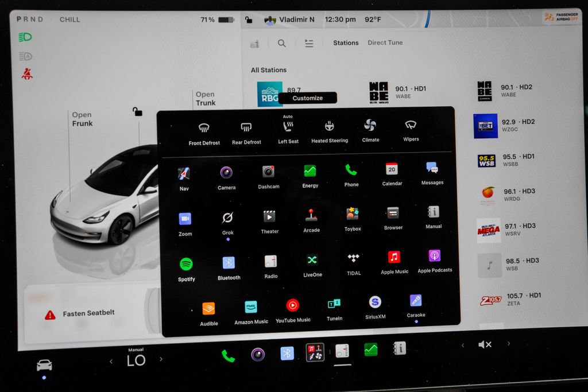
Task: Launch the Dashcam app
Action: (269, 176)
